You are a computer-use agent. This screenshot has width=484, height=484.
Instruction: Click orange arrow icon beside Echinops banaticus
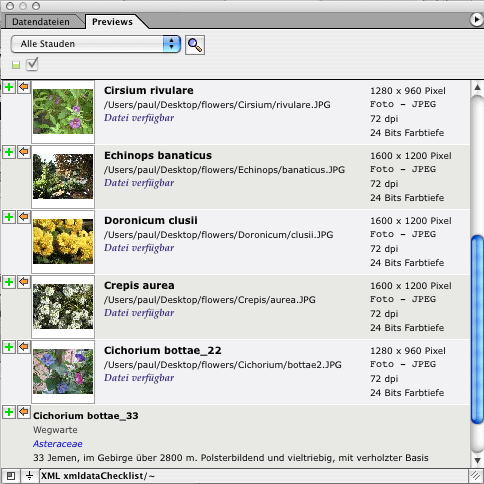tap(24, 152)
